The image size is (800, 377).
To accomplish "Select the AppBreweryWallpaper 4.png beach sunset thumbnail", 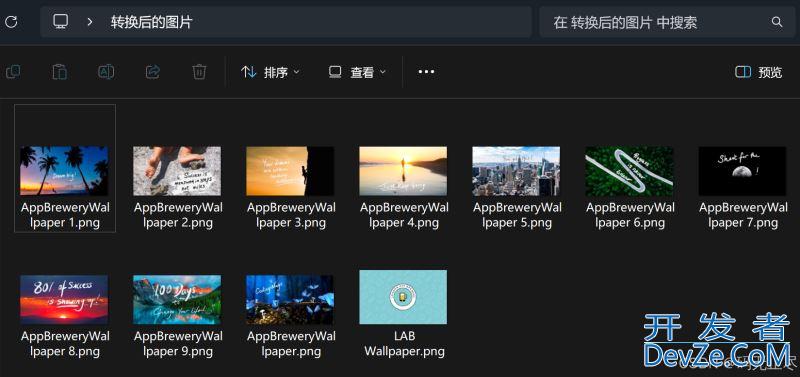I will pos(403,171).
